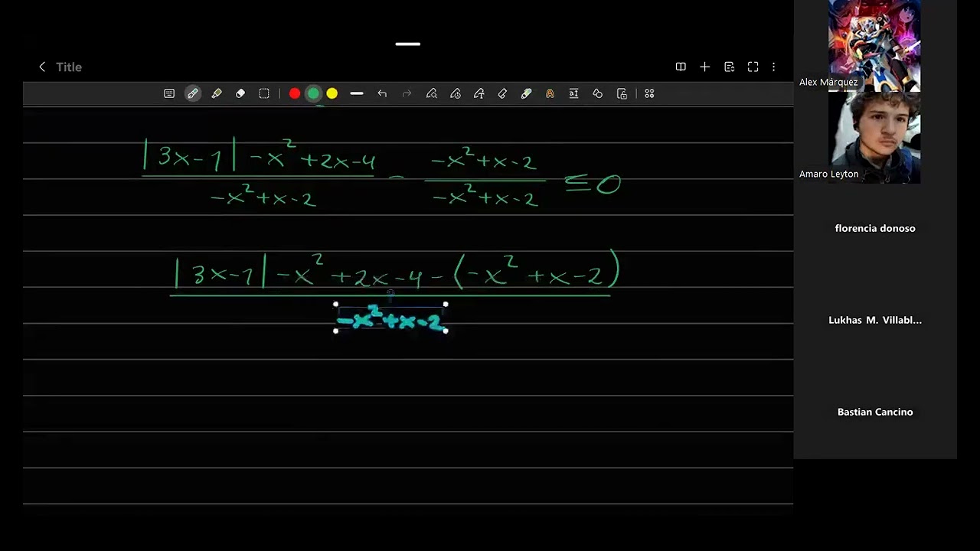Open the three-dot more options menu
This screenshot has width=980, height=551.
pyautogui.click(x=774, y=67)
